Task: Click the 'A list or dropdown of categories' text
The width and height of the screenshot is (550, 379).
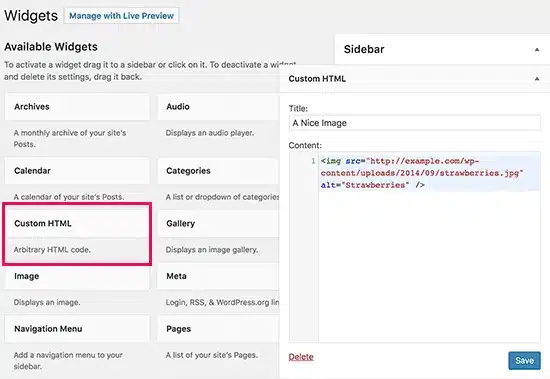Action: (222, 197)
